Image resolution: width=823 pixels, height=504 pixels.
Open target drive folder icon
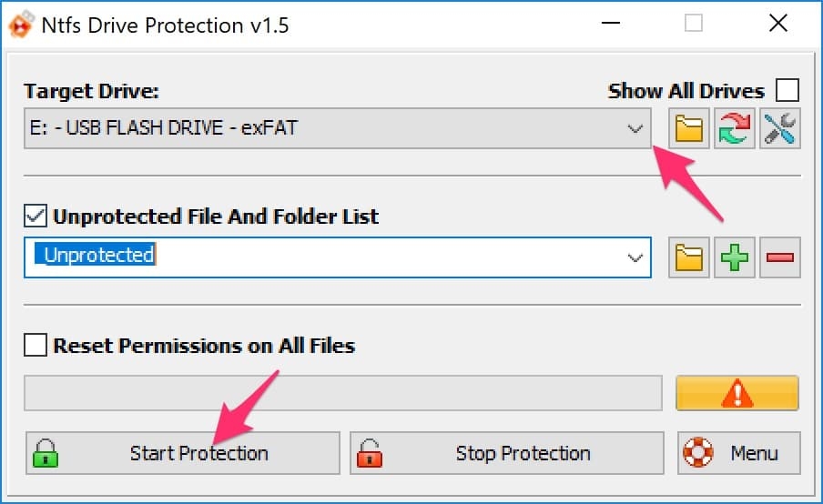pos(688,128)
